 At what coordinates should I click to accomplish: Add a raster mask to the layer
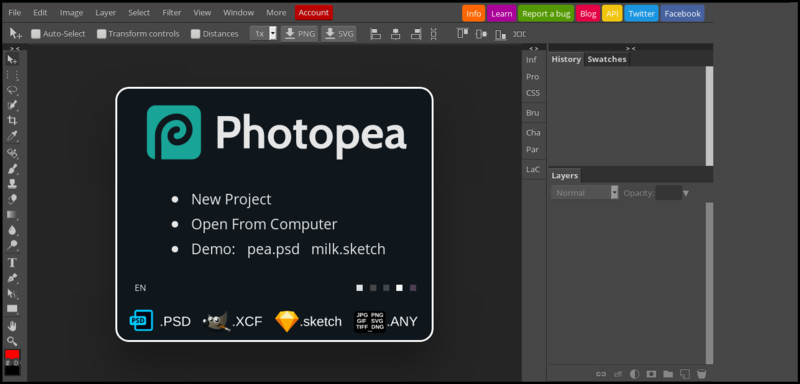[x=651, y=374]
